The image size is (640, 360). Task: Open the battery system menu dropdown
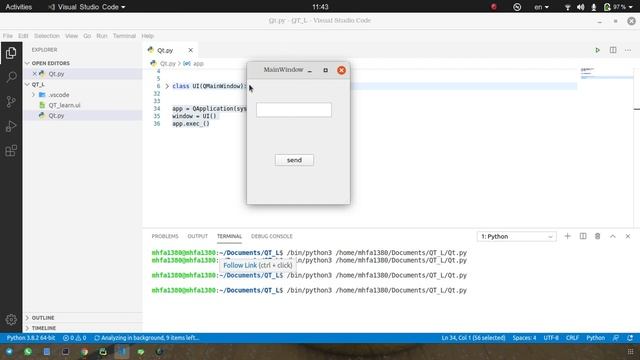618,7
